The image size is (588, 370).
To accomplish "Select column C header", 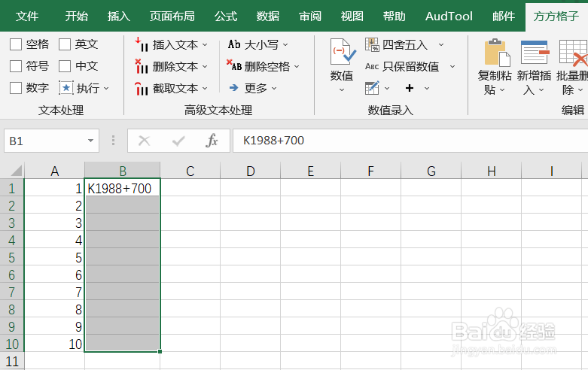I will [190, 171].
